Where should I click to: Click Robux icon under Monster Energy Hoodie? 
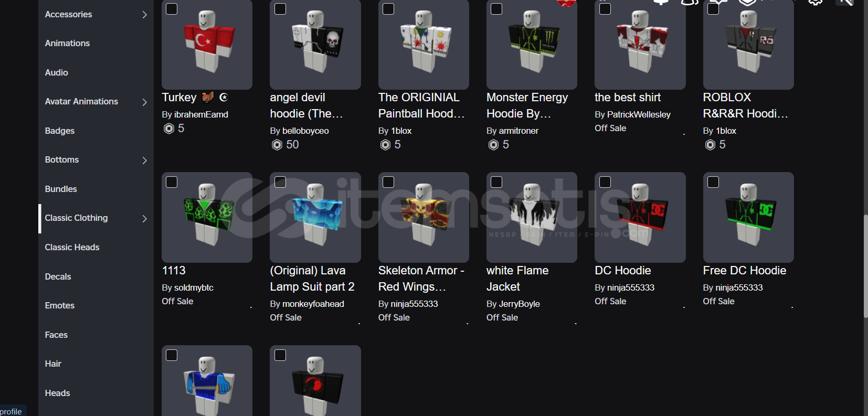pyautogui.click(x=493, y=145)
